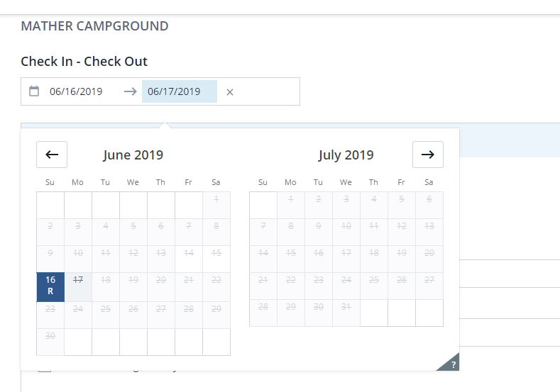Click the calendar icon in date field
This screenshot has width=560, height=392.
[34, 91]
